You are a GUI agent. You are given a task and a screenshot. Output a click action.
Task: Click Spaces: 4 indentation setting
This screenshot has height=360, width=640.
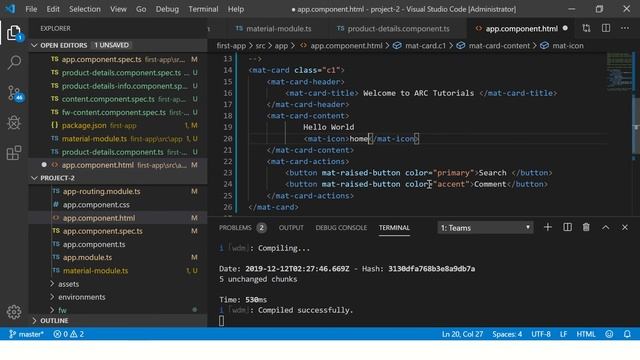[x=507, y=334]
